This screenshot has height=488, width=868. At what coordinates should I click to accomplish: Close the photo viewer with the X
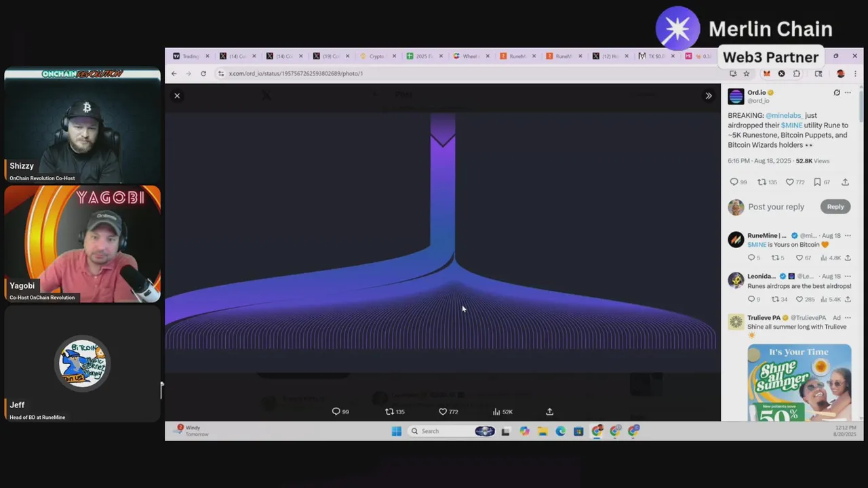click(177, 96)
